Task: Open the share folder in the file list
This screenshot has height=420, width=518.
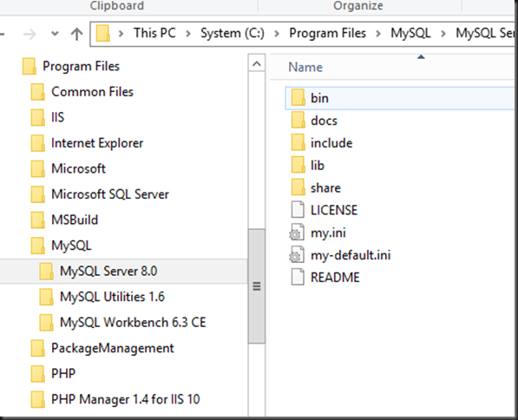Action: point(325,188)
